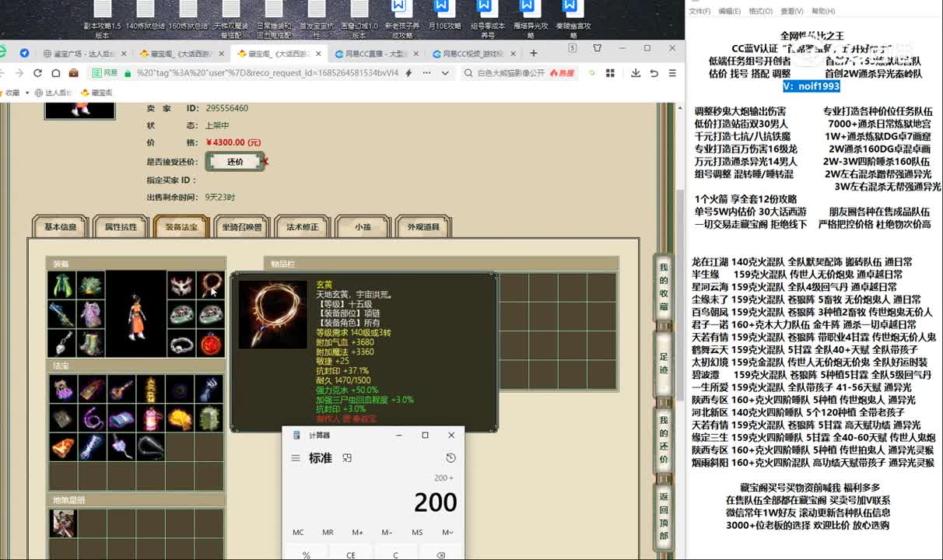The height and width of the screenshot is (560, 943).
Task: Open Notepad 文件(F) menu
Action: coord(699,11)
